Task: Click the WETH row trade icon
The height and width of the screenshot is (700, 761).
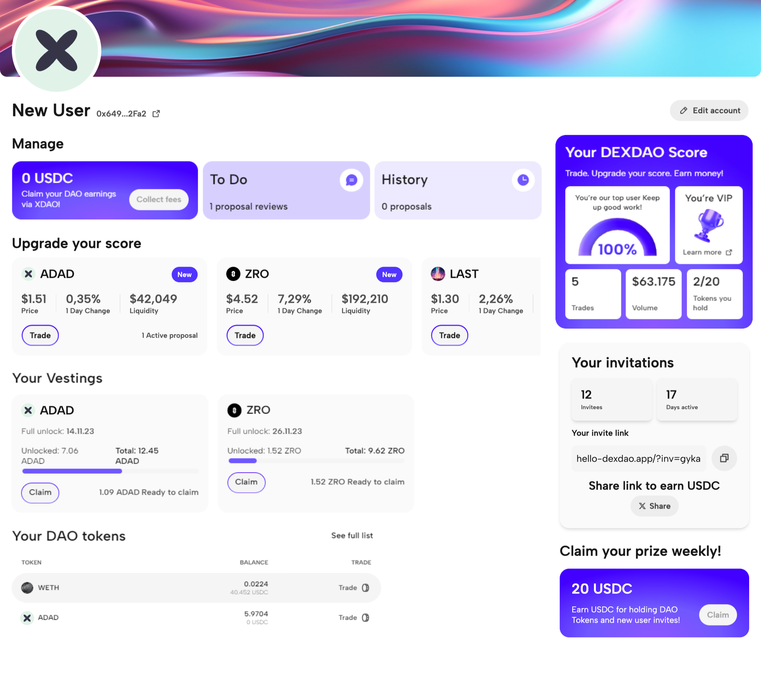Action: pos(365,587)
